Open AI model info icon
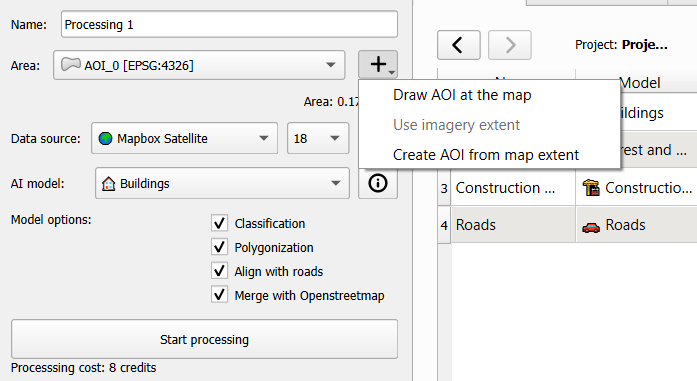The image size is (697, 381). [x=378, y=183]
